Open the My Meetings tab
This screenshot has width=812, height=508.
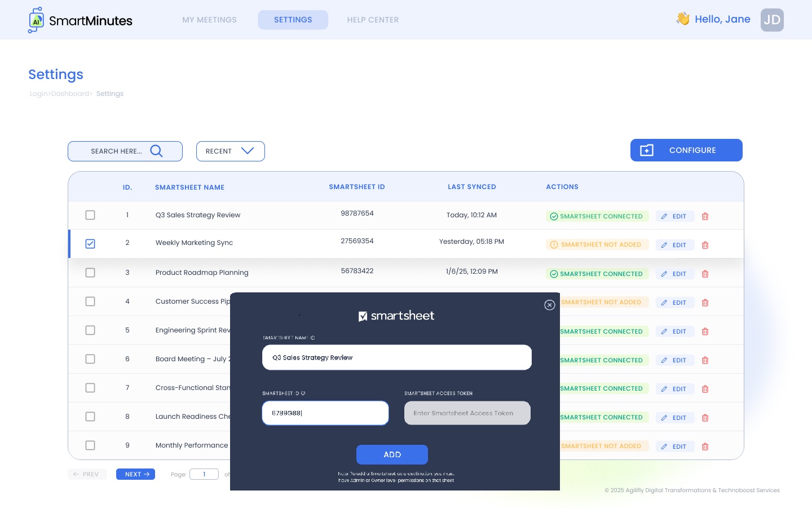[209, 20]
